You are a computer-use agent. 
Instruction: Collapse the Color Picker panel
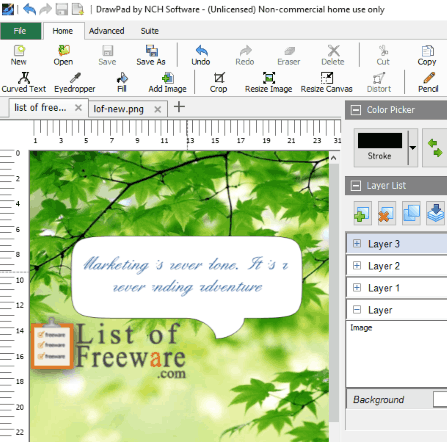coord(356,110)
